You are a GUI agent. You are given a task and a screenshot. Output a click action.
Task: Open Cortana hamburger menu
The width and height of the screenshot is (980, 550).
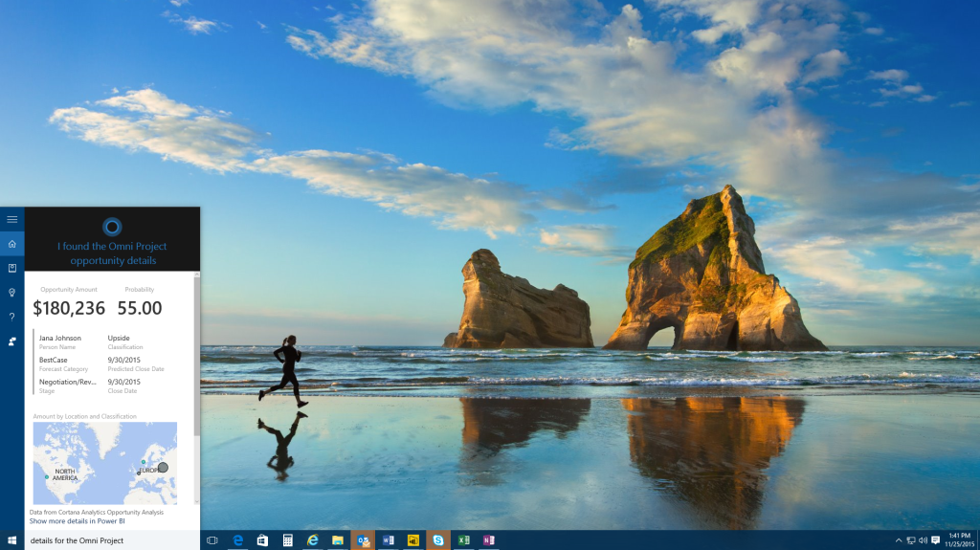(11, 219)
